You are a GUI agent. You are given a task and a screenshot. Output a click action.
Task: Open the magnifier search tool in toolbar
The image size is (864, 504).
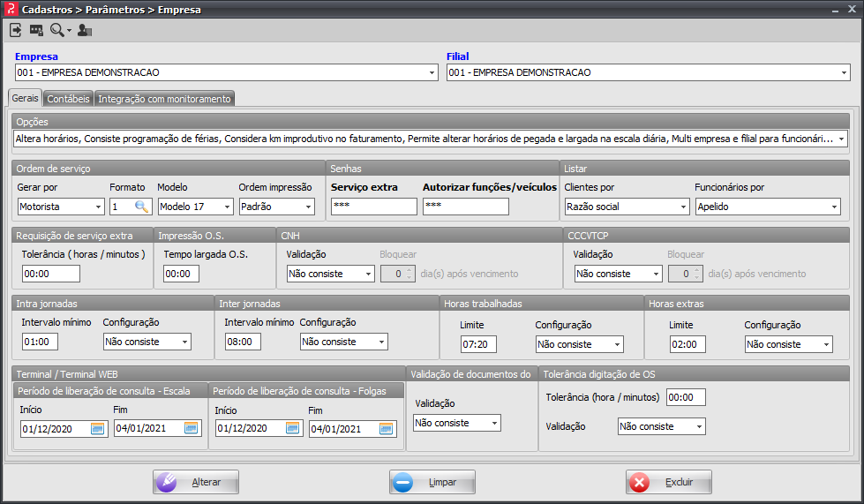[57, 30]
